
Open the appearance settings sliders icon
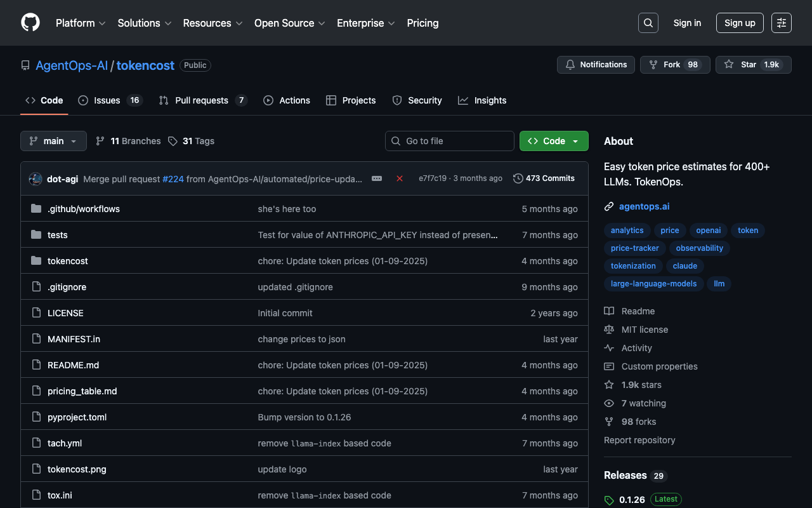pos(781,23)
